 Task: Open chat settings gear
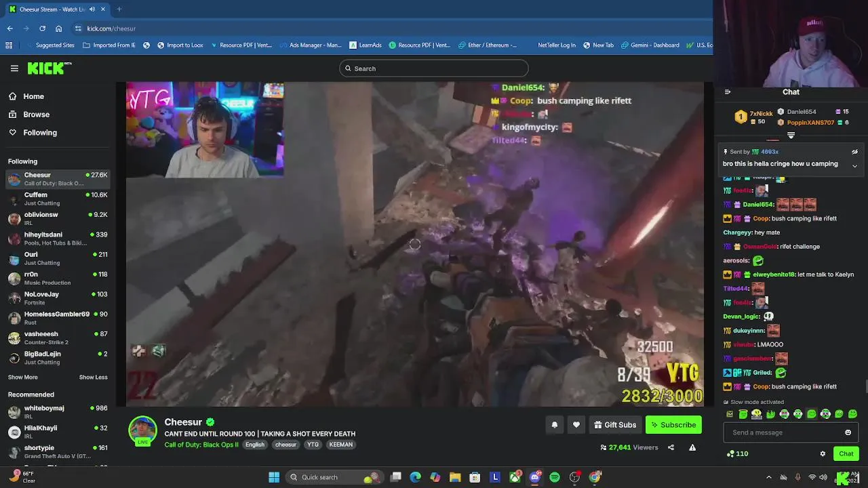(x=823, y=453)
